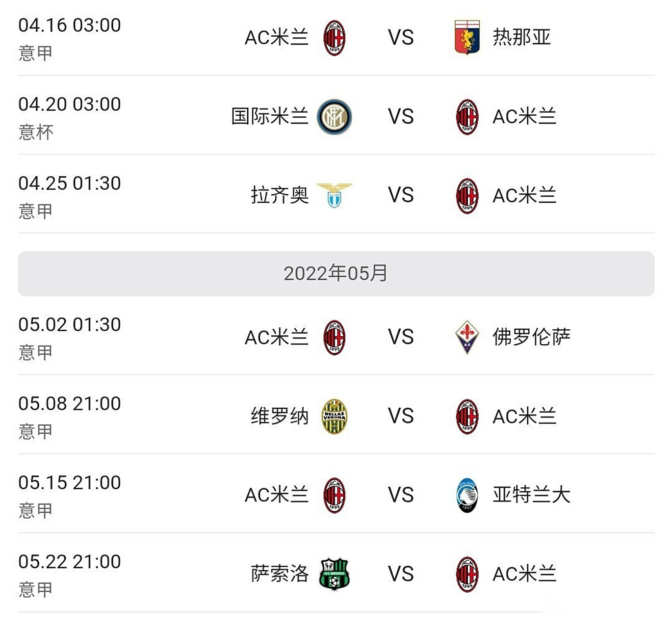
Task: Click the Inter Milan club logo
Action: [335, 117]
